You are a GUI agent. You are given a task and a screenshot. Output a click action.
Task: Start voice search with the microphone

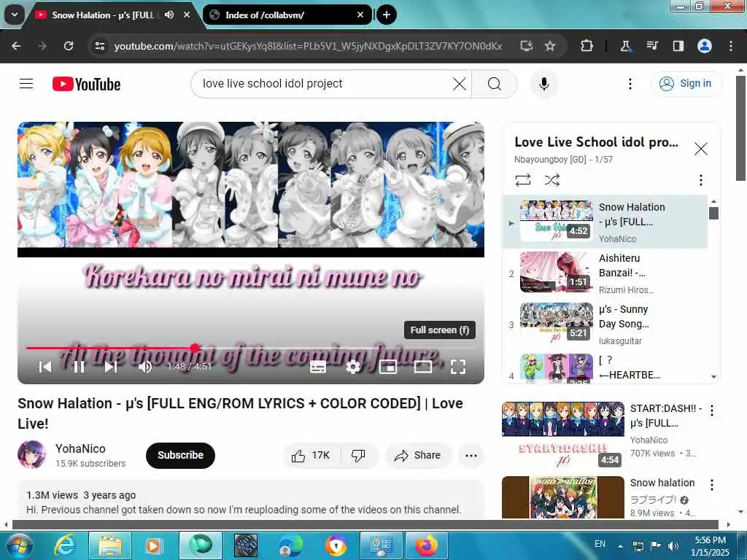click(x=544, y=85)
